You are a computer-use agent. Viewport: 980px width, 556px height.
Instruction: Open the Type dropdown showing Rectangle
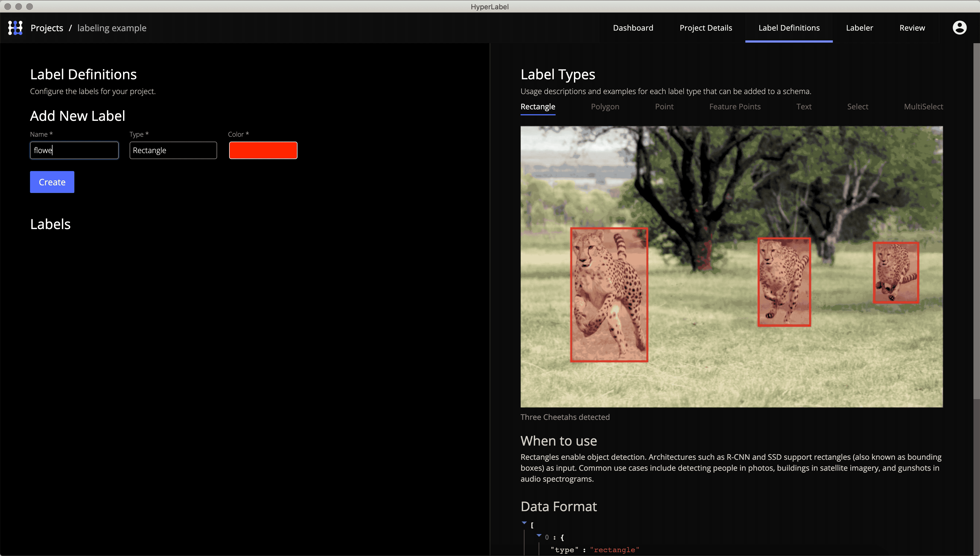173,150
